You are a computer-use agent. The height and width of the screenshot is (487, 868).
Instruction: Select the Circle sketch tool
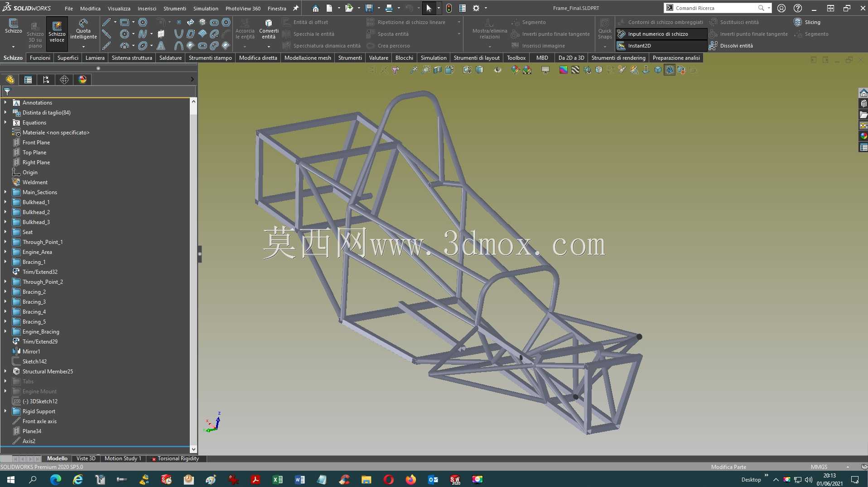[124, 34]
